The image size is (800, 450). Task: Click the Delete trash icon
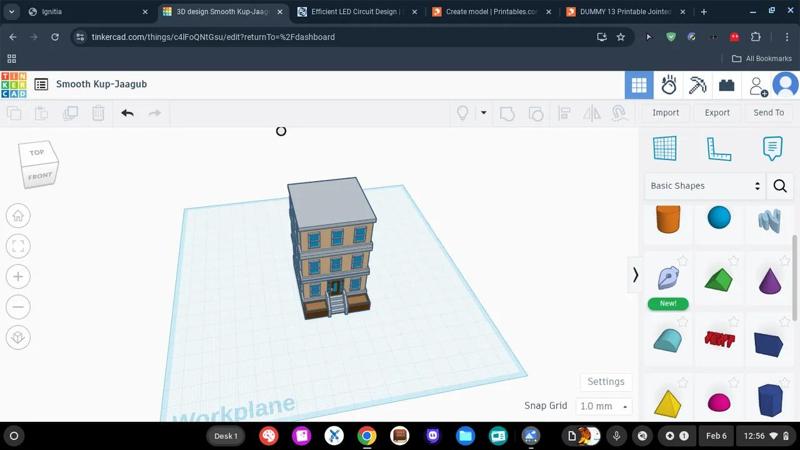[98, 113]
